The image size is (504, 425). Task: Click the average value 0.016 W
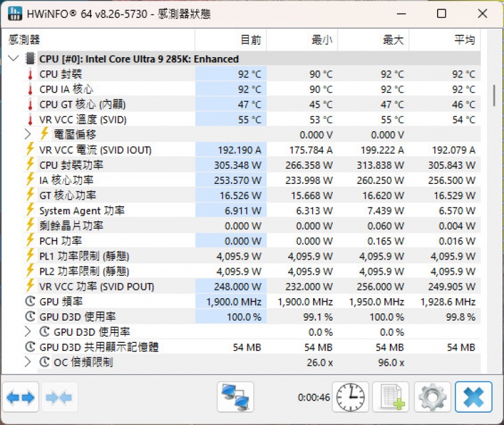[x=457, y=241]
